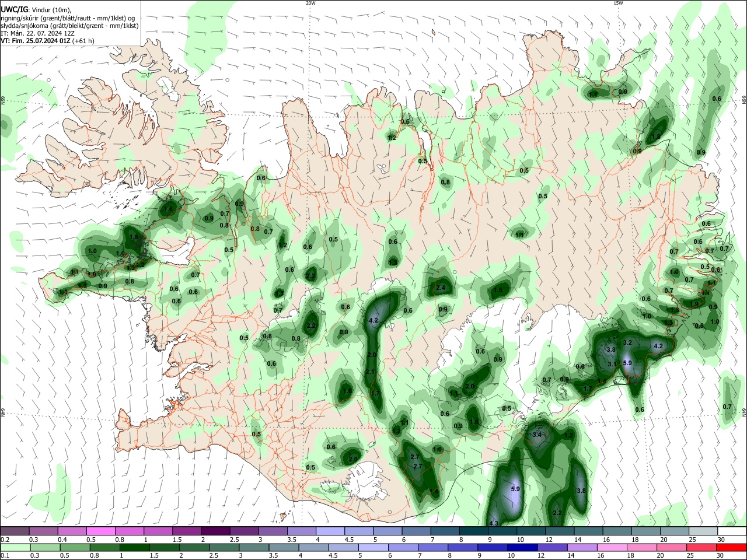This screenshot has height=560, width=747.
Task: Click the 3.8 value just above 3.1
Action: coord(611,349)
